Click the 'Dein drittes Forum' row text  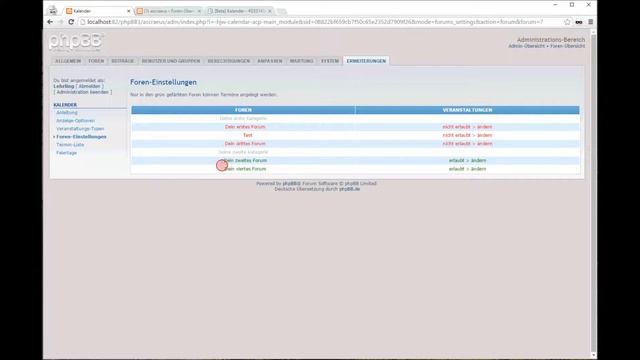[245, 144]
